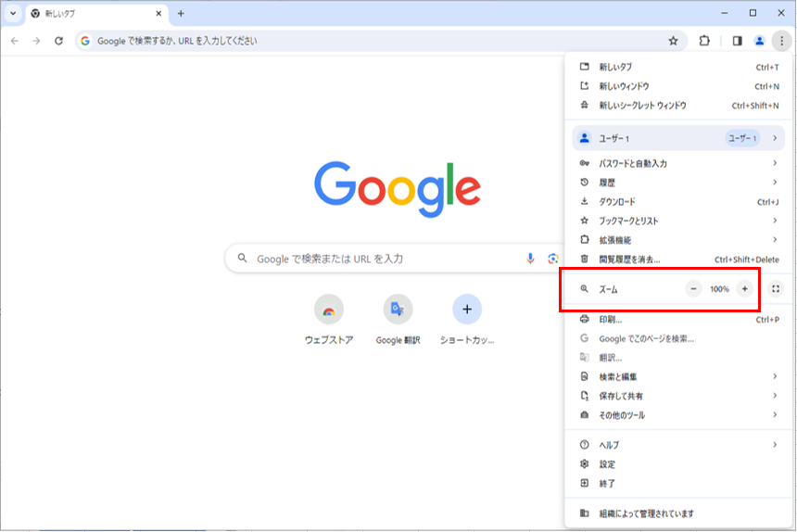Reload the page with the refresh icon

(59, 41)
